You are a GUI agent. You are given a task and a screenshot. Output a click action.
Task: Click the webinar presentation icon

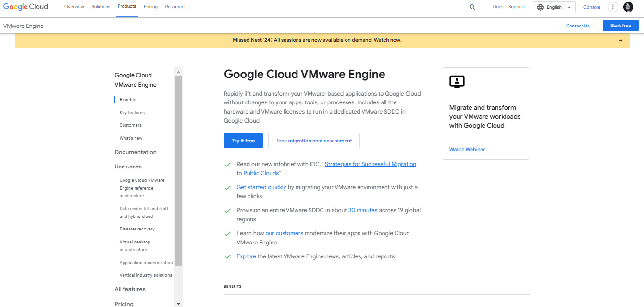pos(457,81)
